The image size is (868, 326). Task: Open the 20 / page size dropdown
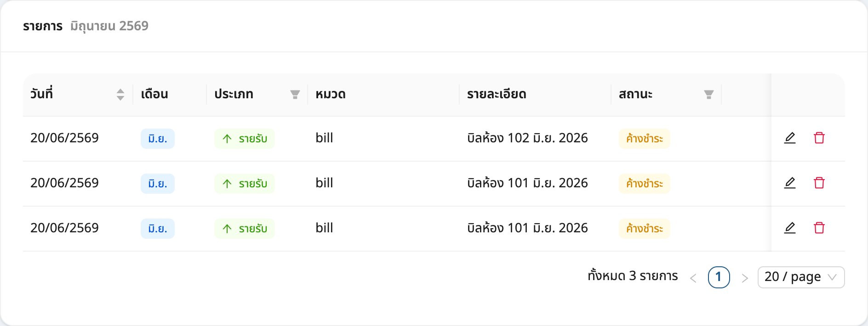point(801,277)
